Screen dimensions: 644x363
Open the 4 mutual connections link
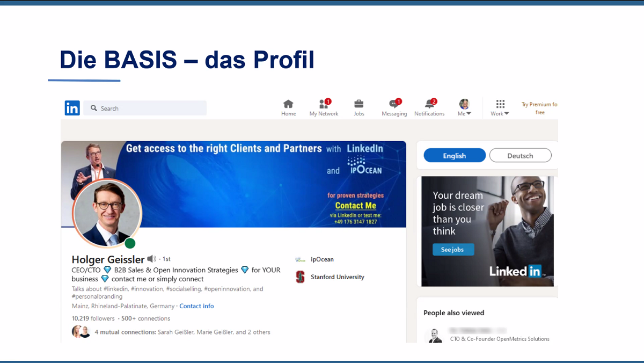[182, 332]
